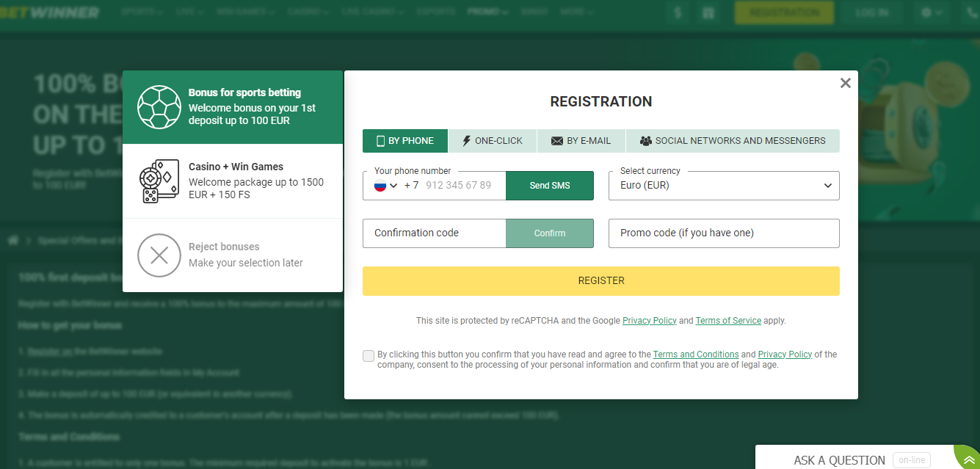Expand chat widget with green double-chevron

tap(970, 459)
